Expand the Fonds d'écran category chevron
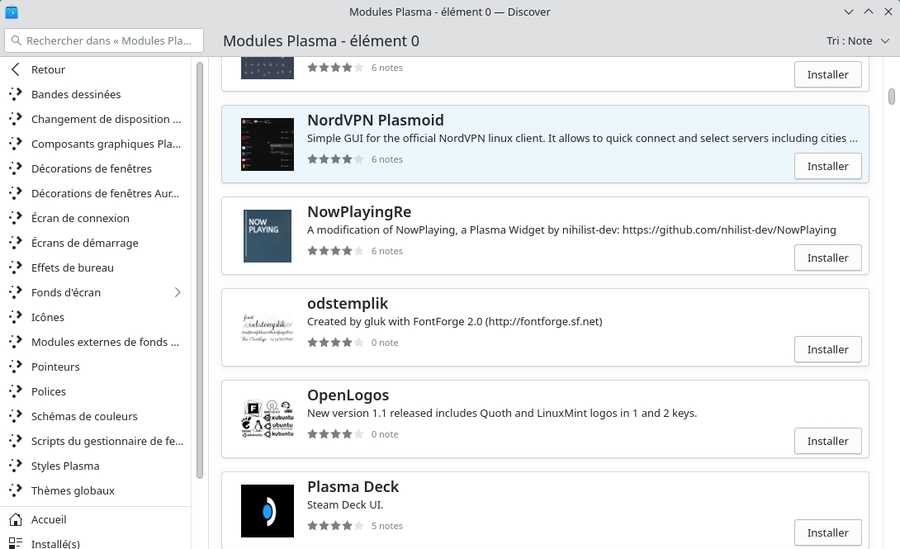 tap(178, 293)
